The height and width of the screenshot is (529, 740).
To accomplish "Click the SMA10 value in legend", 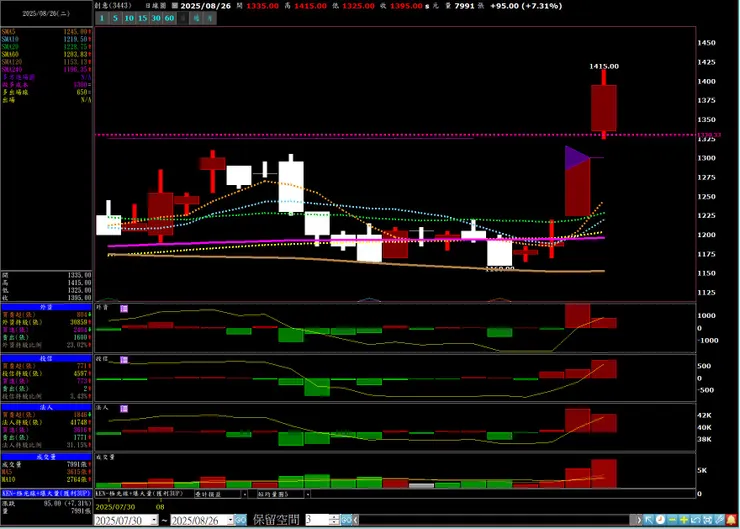I will 76,39.
